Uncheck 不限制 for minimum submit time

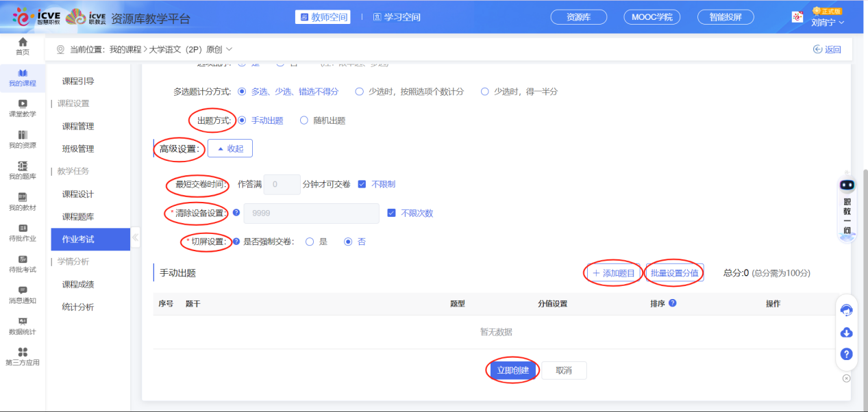tap(362, 184)
